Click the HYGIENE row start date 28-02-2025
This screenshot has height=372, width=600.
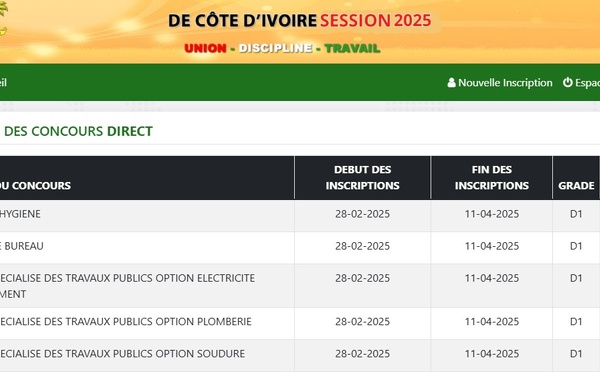point(362,214)
